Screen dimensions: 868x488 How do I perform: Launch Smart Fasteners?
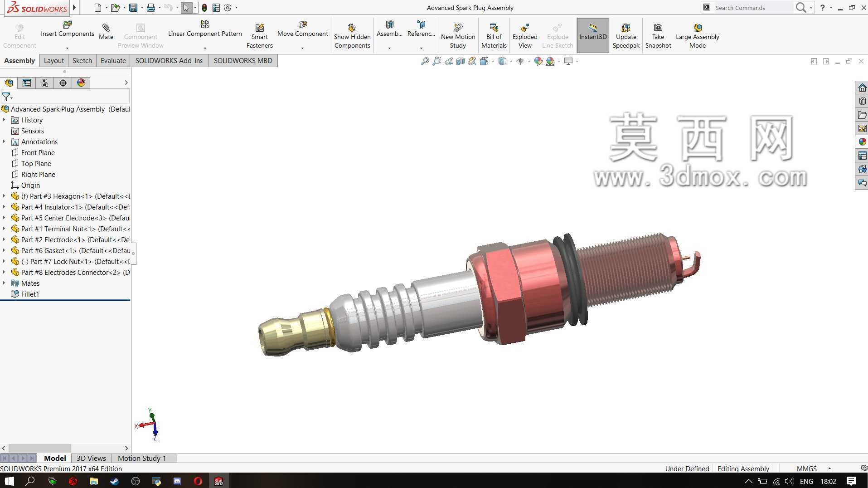pyautogui.click(x=260, y=36)
